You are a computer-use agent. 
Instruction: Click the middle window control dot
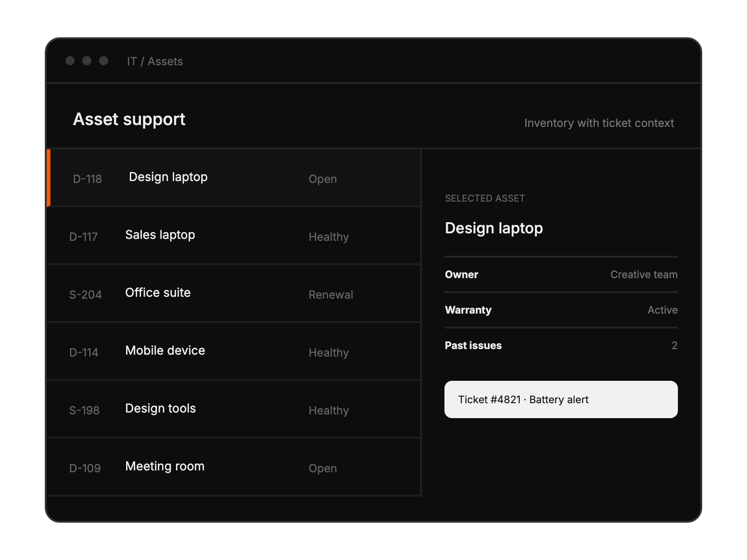click(x=87, y=61)
